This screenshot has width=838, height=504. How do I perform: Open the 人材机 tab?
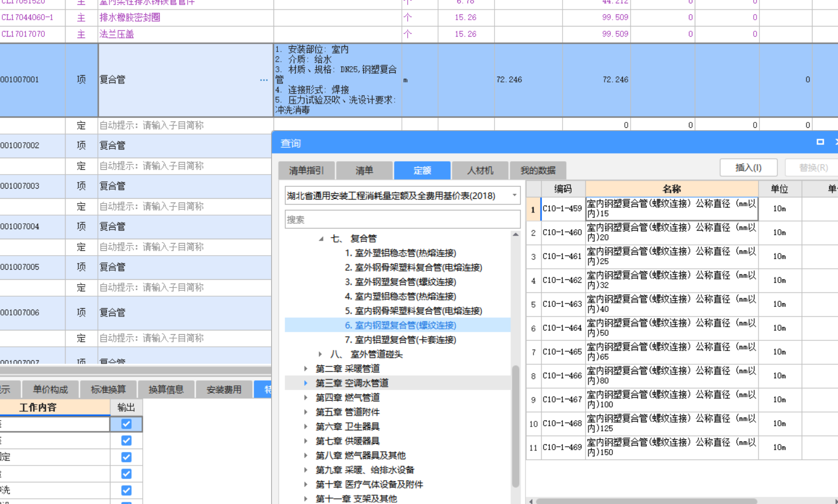click(x=480, y=170)
